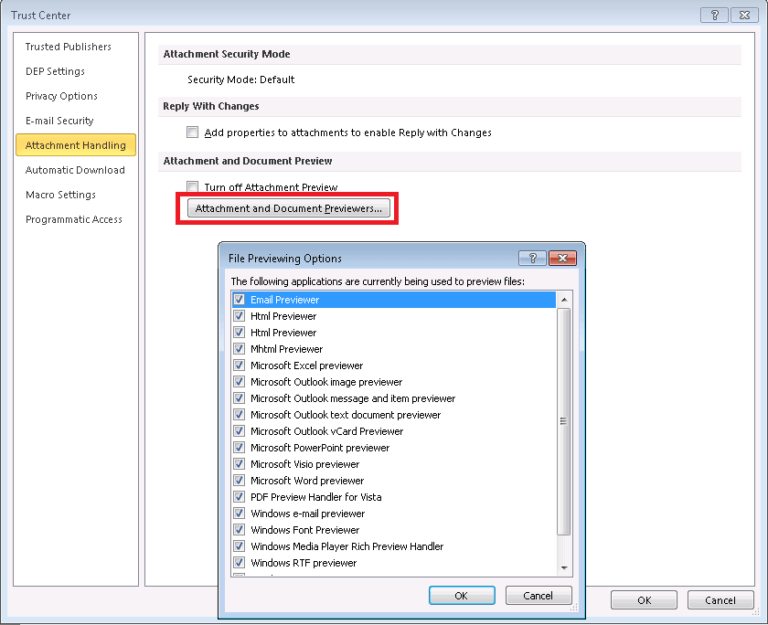Viewport: 768px width, 625px height.
Task: Check Add properties to attachments option
Action: (x=192, y=132)
